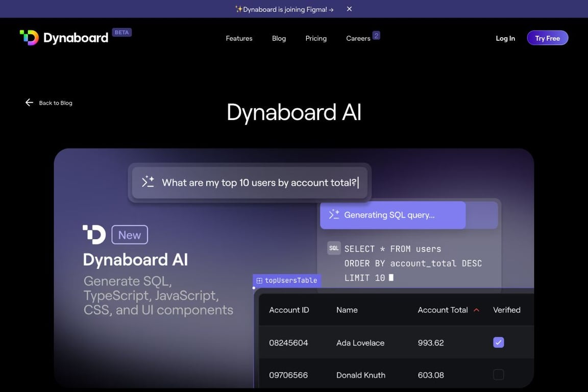588x392 pixels.
Task: Click the New badge
Action: 130,235
